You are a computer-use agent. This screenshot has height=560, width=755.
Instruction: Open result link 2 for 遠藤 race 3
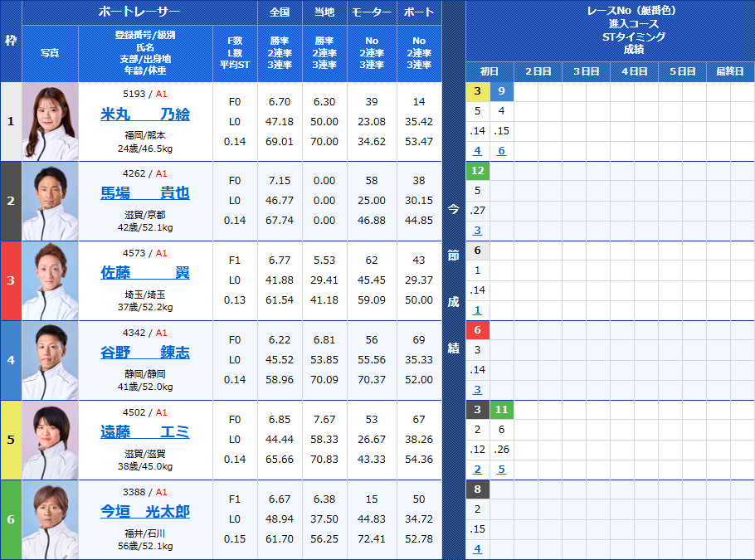[x=477, y=470]
